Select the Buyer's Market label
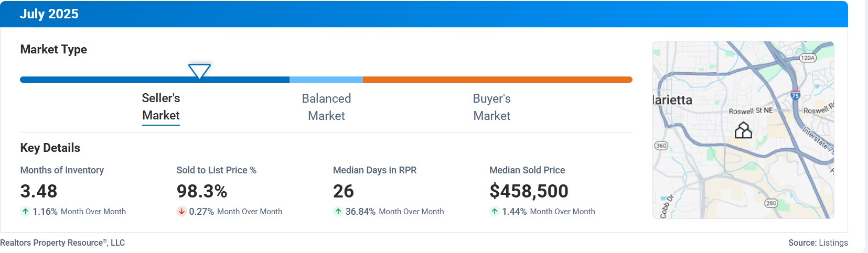This screenshot has width=868, height=253. [492, 107]
